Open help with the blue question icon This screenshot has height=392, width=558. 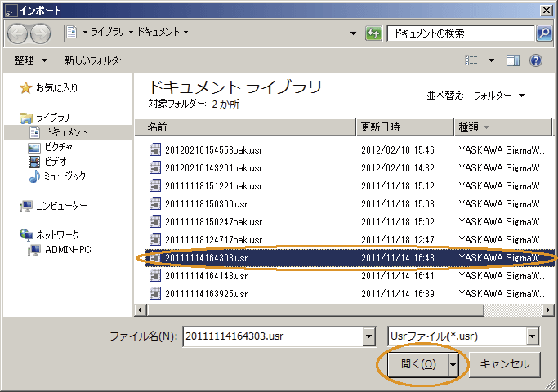[x=536, y=60]
